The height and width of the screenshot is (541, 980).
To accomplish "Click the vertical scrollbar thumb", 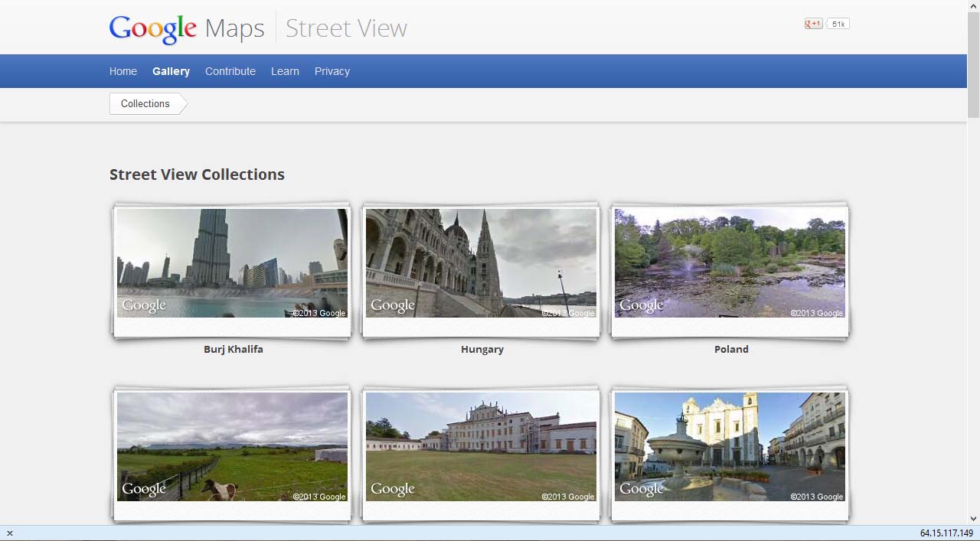I will [x=973, y=65].
